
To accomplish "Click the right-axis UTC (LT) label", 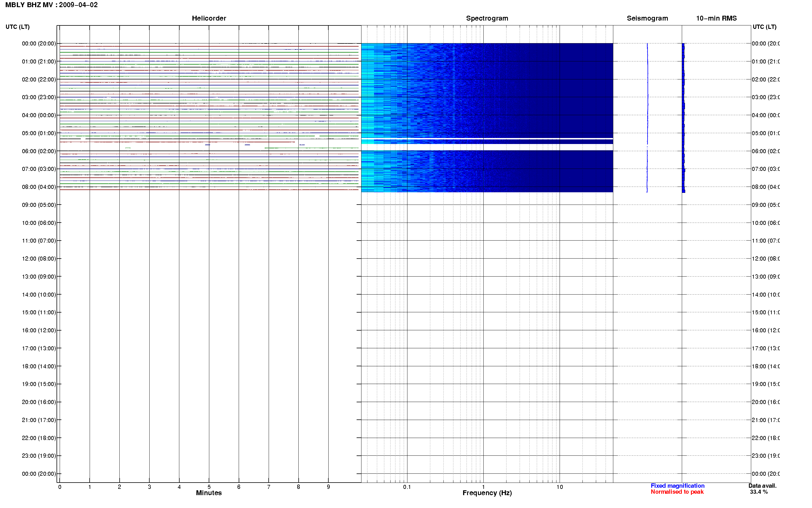I will pyautogui.click(x=764, y=27).
